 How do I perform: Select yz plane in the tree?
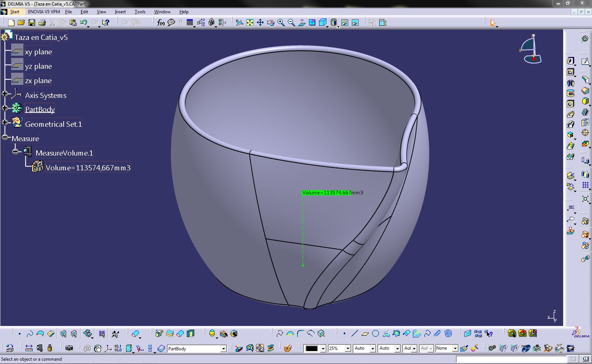(x=38, y=66)
